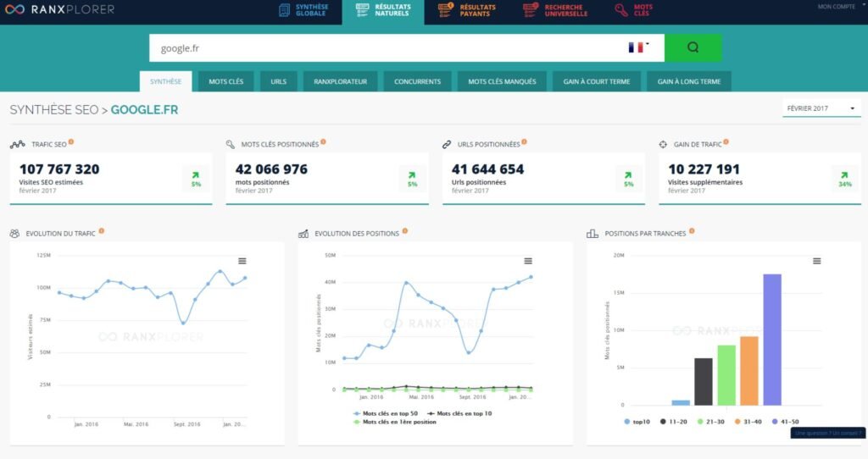The image size is (868, 459).
Task: Select the Mots Clés sub-tab
Action: pos(225,81)
